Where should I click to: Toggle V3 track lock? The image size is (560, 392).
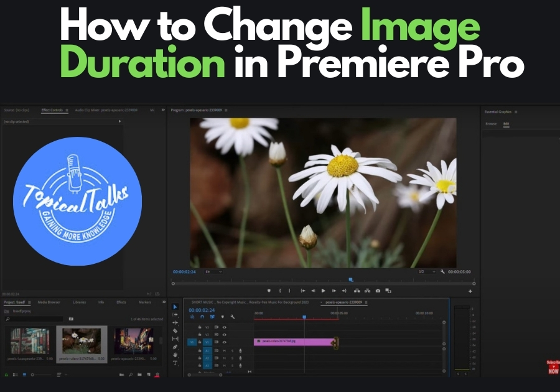pyautogui.click(x=200, y=327)
